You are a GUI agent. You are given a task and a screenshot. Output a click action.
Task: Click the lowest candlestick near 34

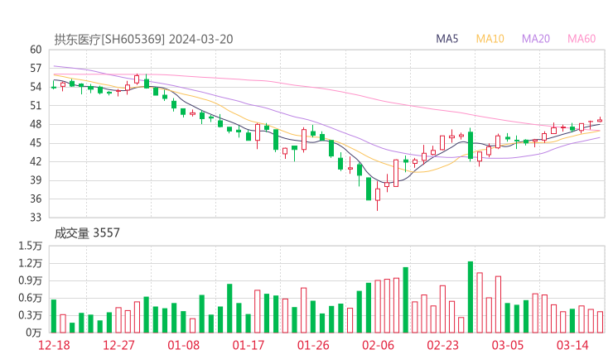tap(377, 196)
